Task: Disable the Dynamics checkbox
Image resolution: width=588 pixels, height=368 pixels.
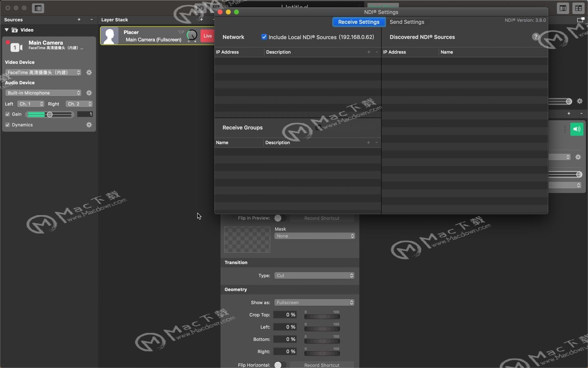Action: pos(7,125)
